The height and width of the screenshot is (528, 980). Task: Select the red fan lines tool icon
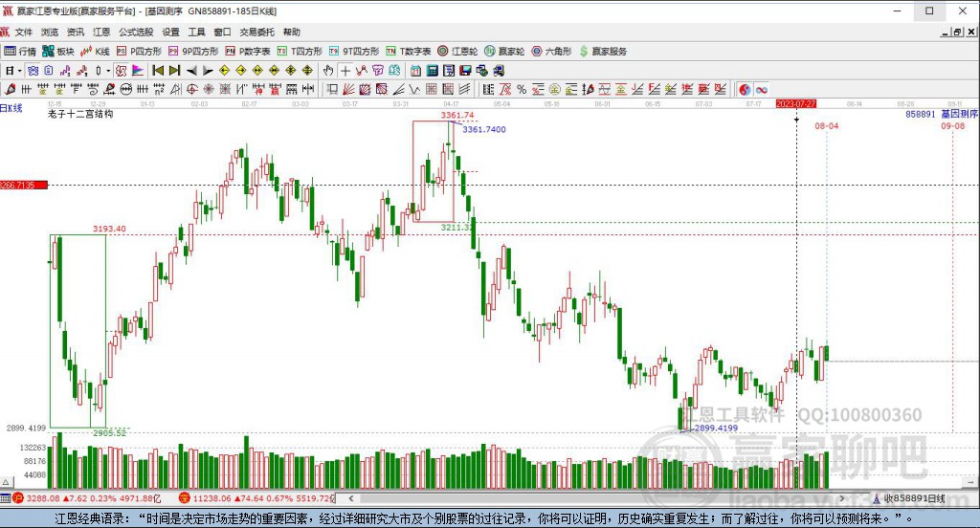click(x=348, y=89)
